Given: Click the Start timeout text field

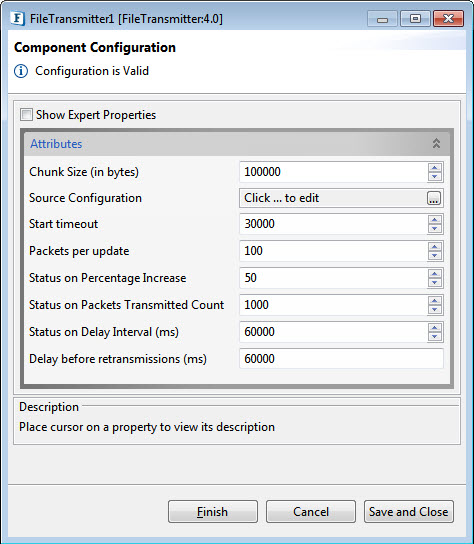Looking at the screenshot, I should [x=333, y=224].
